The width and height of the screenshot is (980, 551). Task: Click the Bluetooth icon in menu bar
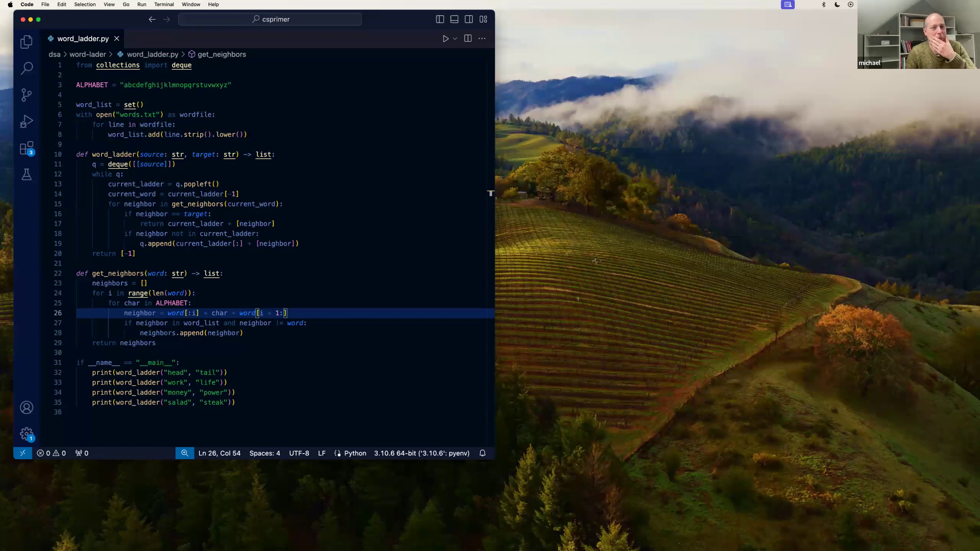click(x=824, y=5)
